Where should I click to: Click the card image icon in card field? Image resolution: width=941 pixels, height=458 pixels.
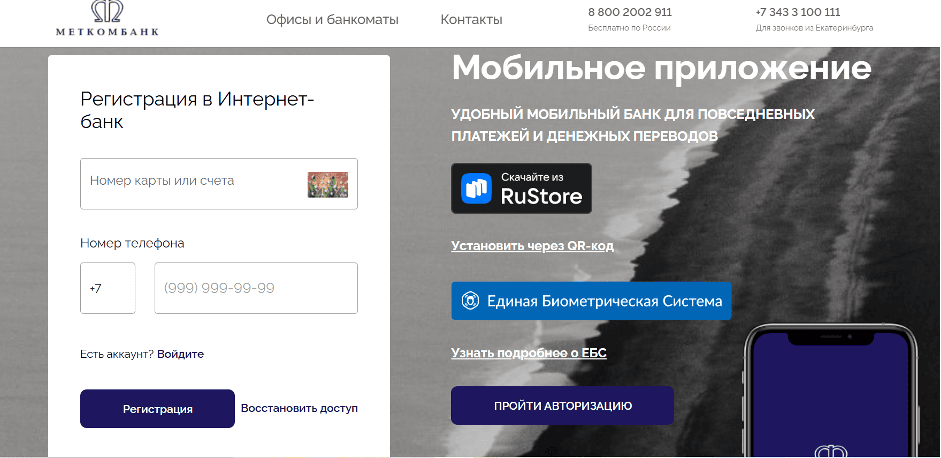[328, 185]
